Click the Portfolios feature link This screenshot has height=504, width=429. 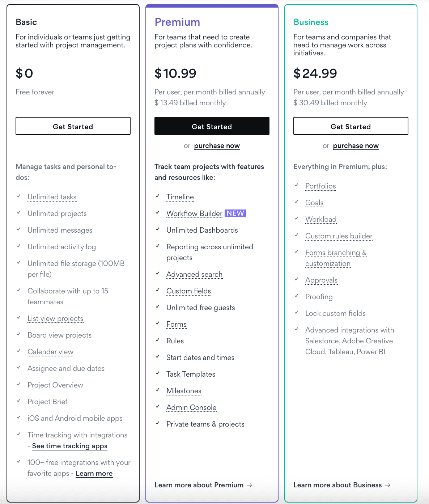(x=320, y=186)
